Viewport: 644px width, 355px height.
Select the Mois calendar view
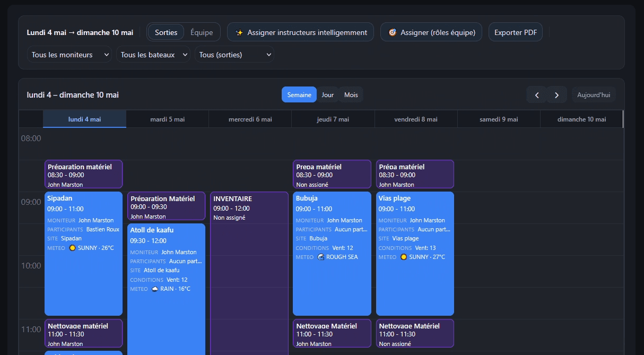coord(351,95)
